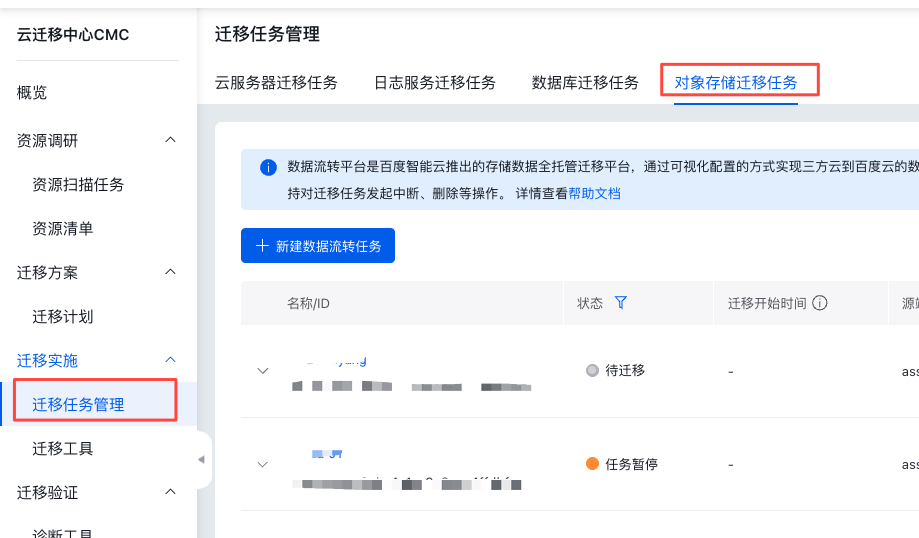919x538 pixels.
Task: Expand the second task row with 任务暂停 status
Action: [263, 464]
